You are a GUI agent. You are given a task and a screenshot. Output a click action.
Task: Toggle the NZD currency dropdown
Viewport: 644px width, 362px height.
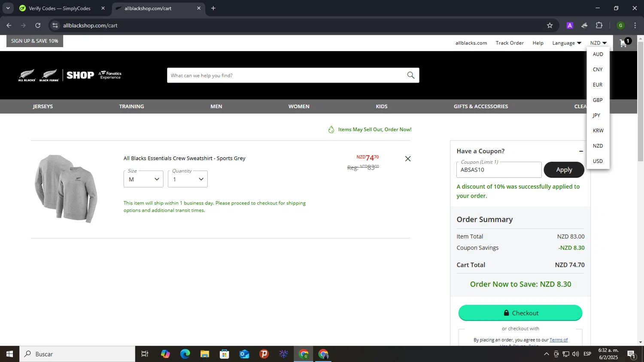(x=598, y=43)
